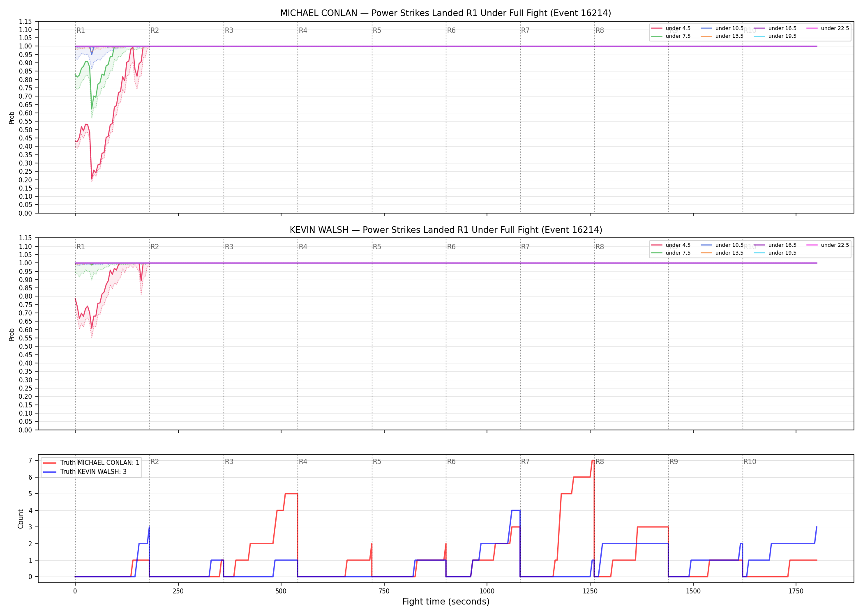Viewport: 863px width, 616px height.
Task: Click the x-axis tick label 500
Action: 281,591
